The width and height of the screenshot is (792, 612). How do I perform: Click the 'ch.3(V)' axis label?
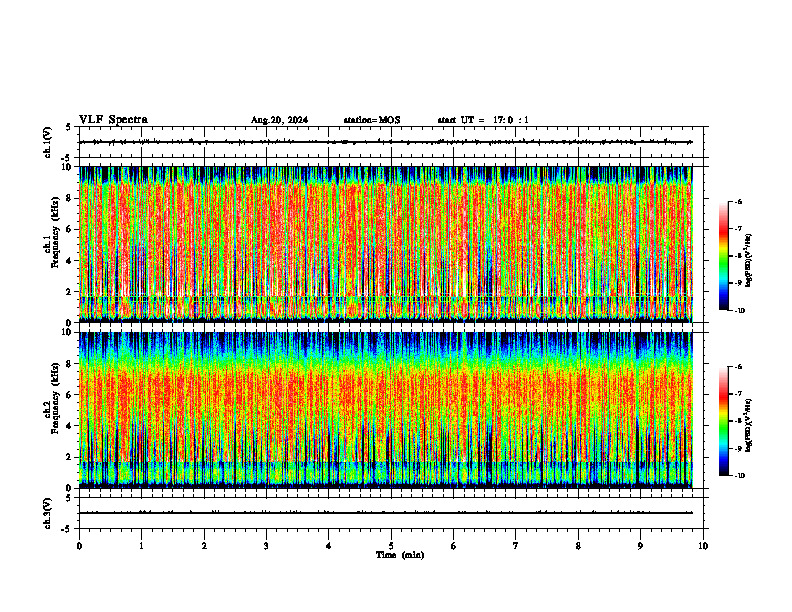point(48,513)
